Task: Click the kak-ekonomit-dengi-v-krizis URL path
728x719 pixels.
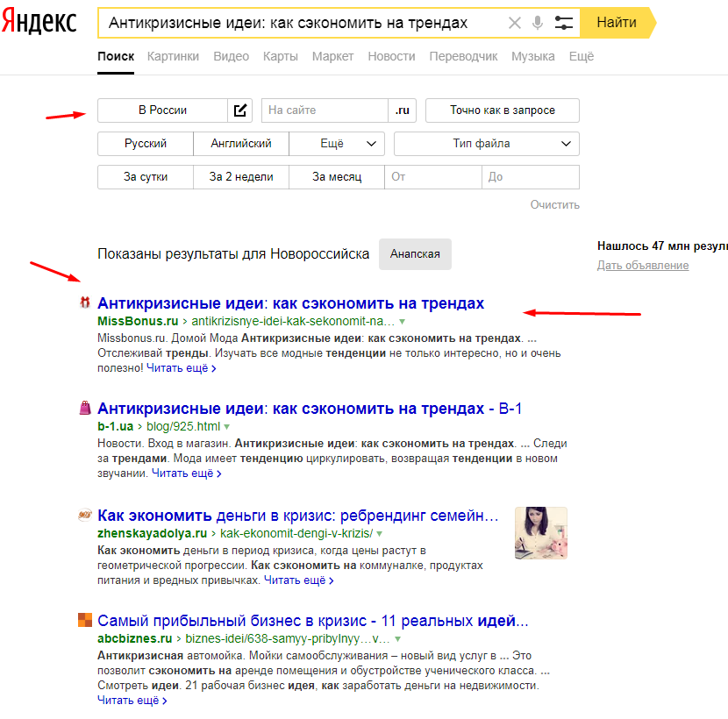Action: [x=296, y=533]
